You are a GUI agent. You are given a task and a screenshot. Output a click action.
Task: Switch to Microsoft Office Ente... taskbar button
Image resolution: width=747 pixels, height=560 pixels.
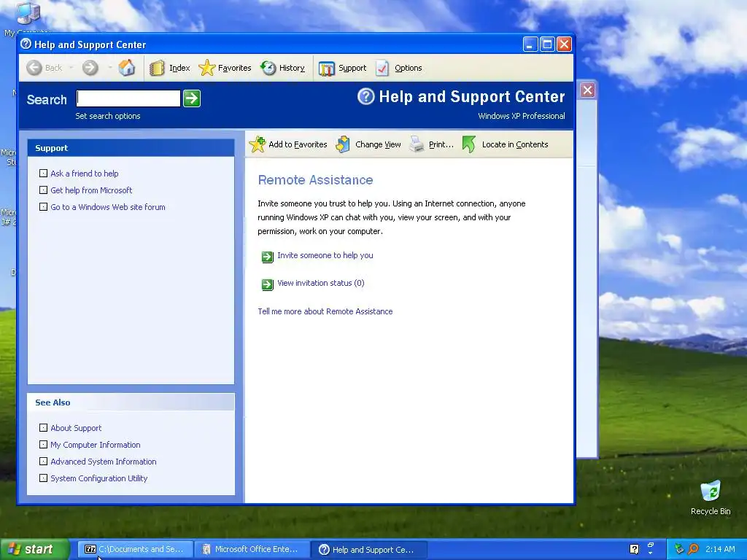click(x=252, y=549)
